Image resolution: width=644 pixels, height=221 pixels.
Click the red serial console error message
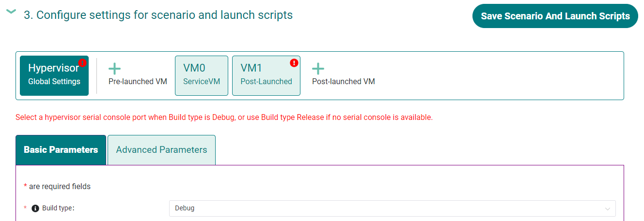point(224,118)
